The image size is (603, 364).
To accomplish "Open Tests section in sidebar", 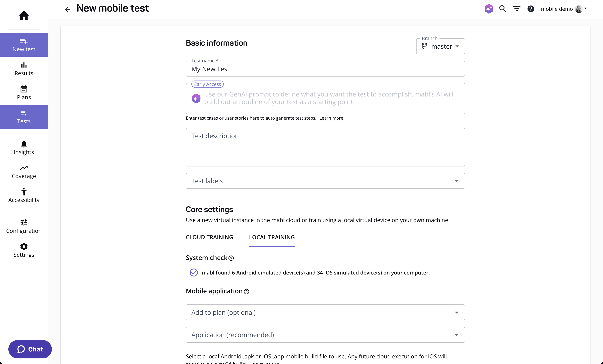I will coord(24,117).
